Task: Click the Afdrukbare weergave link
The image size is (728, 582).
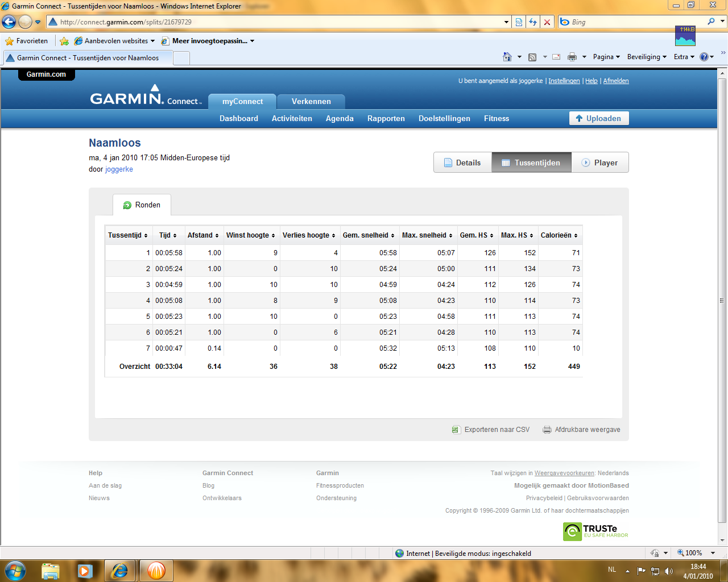Action: pos(581,430)
